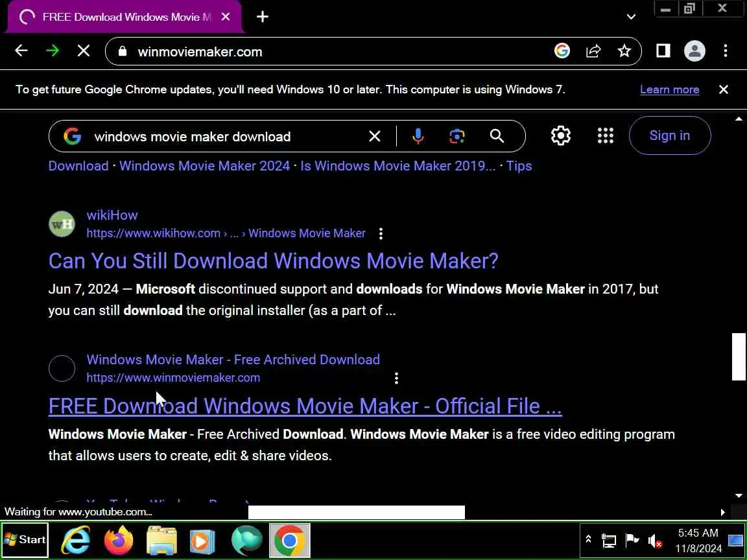Toggle the side panel
This screenshot has height=560, width=747.
pos(663,51)
